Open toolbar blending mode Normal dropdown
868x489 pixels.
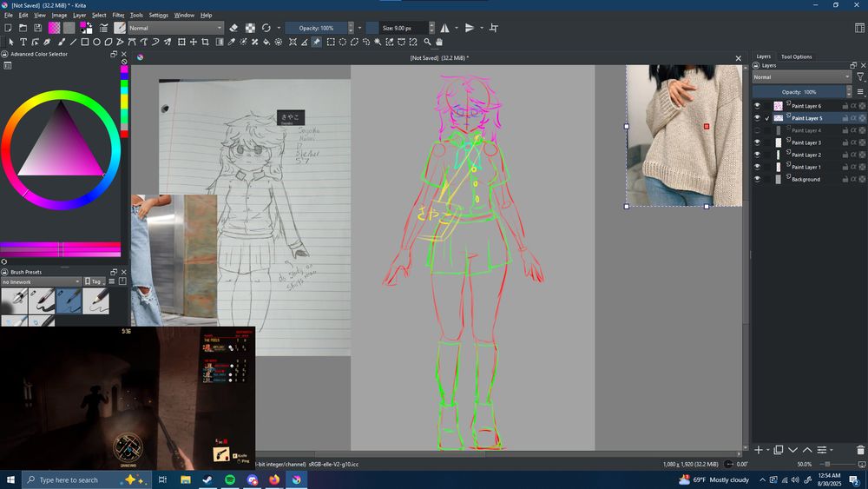click(175, 28)
